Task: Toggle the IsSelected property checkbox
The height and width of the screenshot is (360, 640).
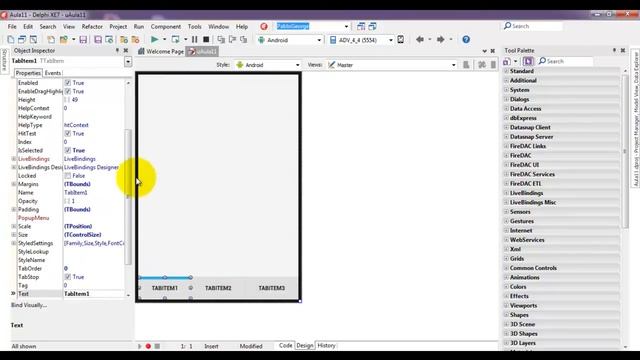Action: click(68, 150)
